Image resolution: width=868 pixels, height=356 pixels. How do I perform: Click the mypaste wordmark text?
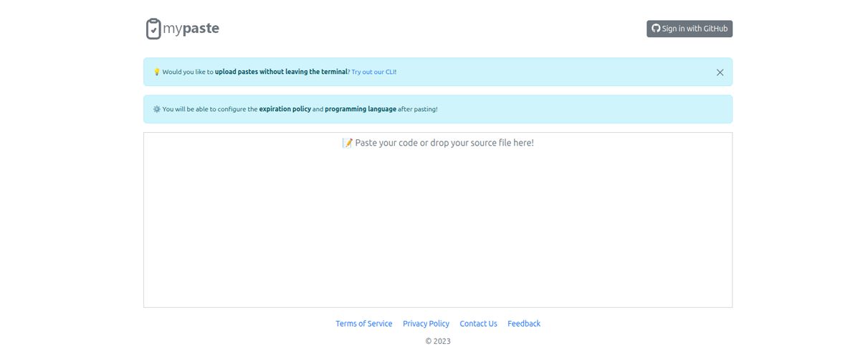(191, 29)
